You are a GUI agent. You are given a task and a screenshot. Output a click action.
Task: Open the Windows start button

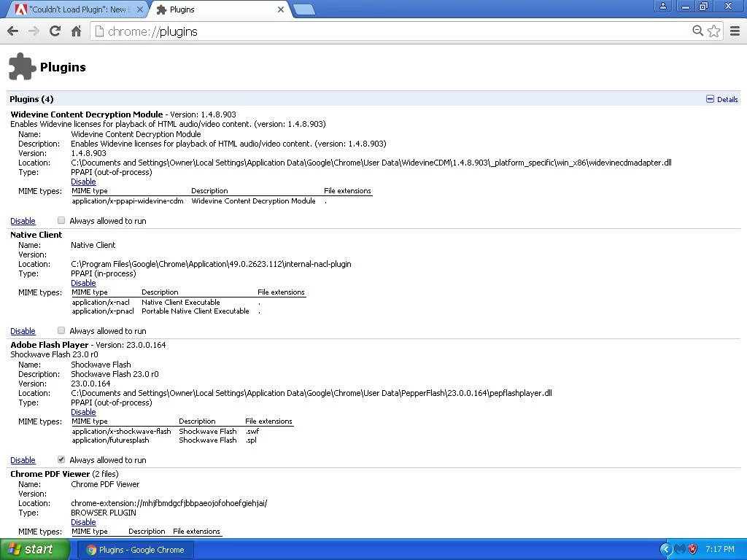[34, 550]
